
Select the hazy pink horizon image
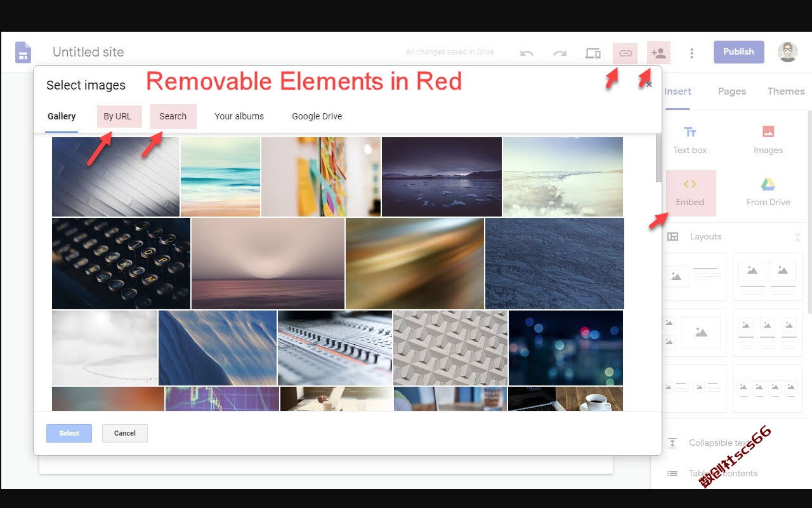[268, 264]
